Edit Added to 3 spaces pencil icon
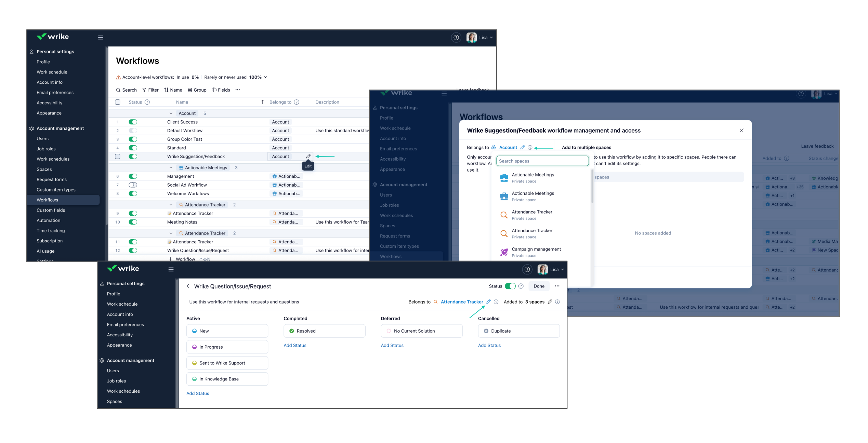 point(550,301)
